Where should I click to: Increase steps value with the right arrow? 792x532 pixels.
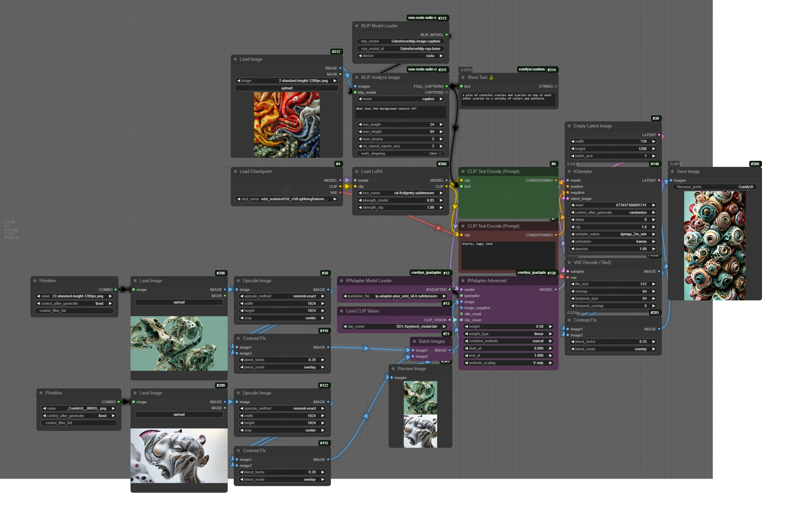[653, 219]
